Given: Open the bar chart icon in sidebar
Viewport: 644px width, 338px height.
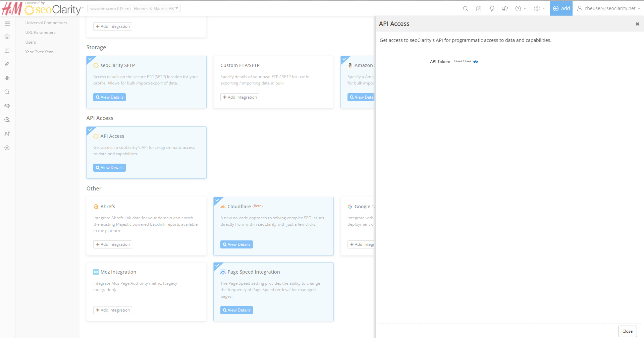Looking at the screenshot, I should 7,78.
